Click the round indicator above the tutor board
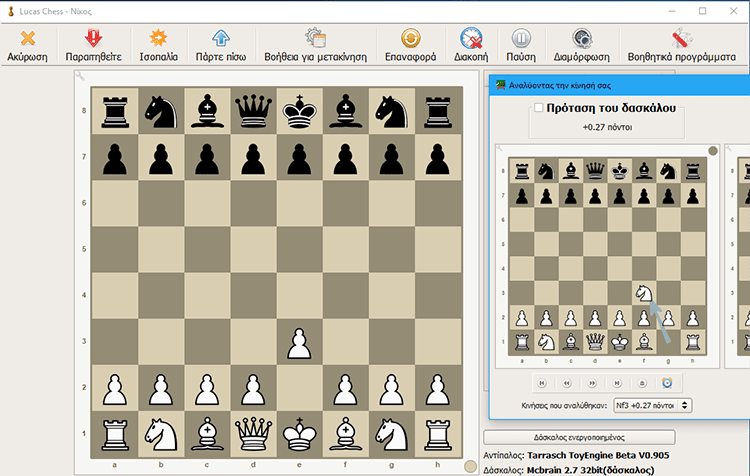The image size is (750, 476). 713,151
